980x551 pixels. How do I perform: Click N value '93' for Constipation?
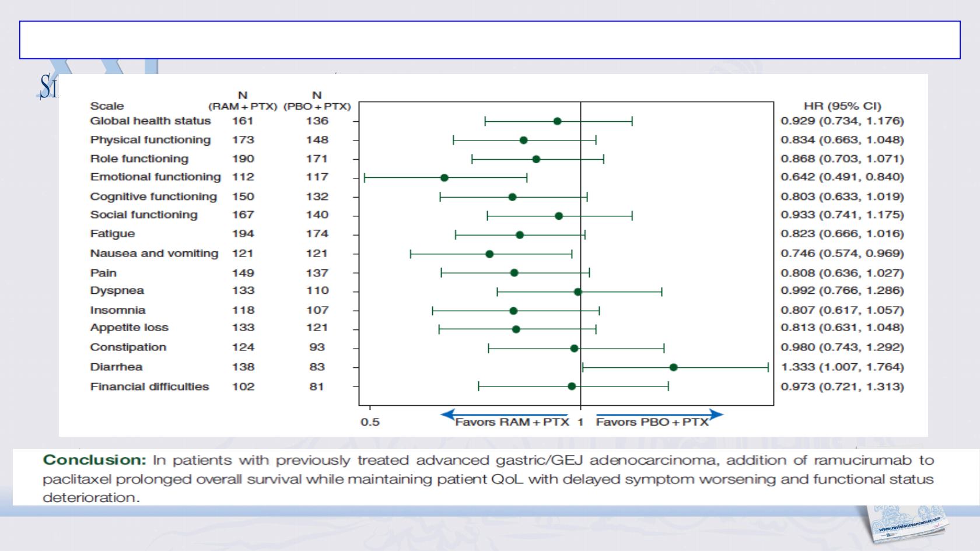tap(317, 348)
